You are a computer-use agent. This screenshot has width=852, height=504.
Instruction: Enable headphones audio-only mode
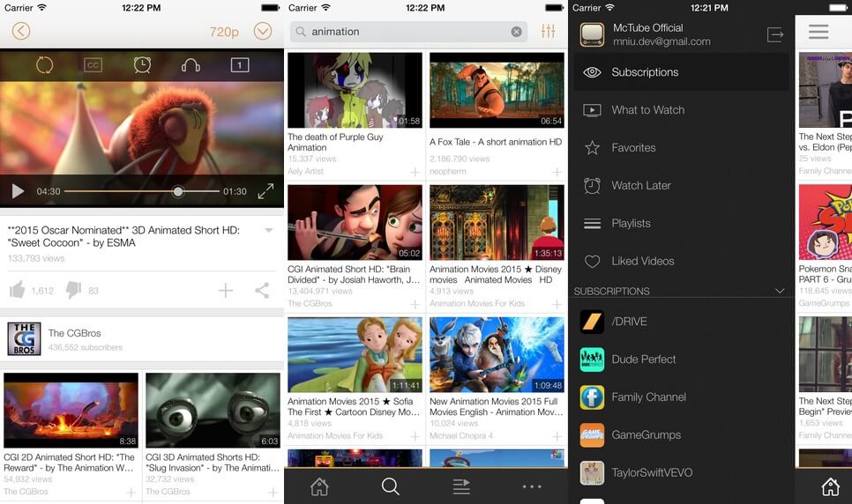(x=191, y=66)
